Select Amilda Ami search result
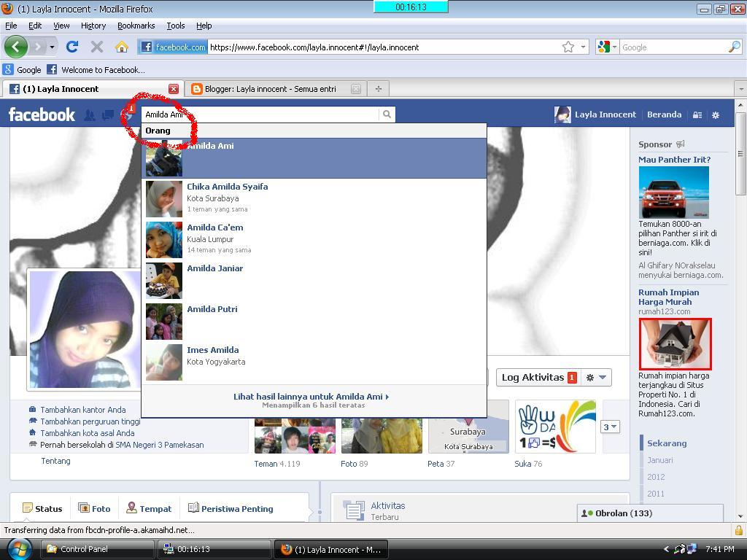This screenshot has height=560, width=747. [314, 158]
